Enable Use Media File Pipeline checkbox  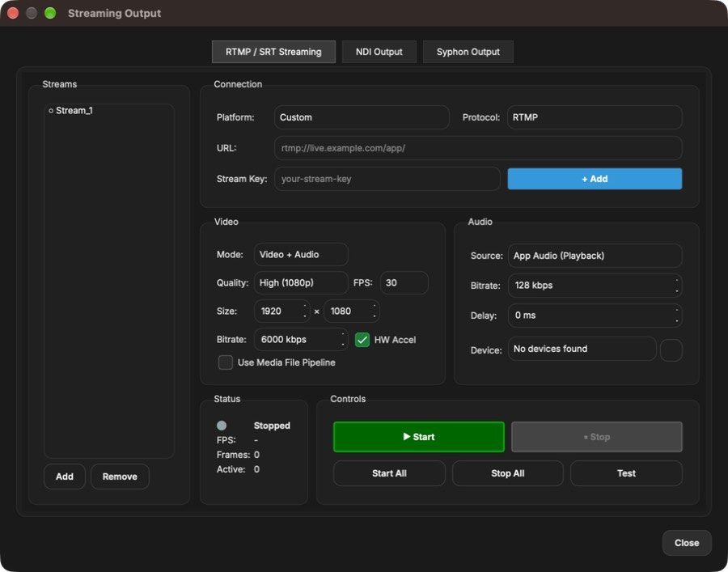coord(226,362)
